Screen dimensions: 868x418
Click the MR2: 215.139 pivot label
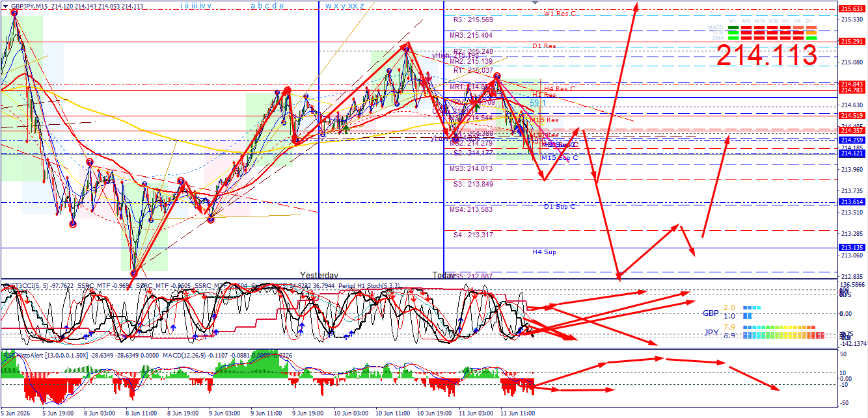pyautogui.click(x=471, y=61)
